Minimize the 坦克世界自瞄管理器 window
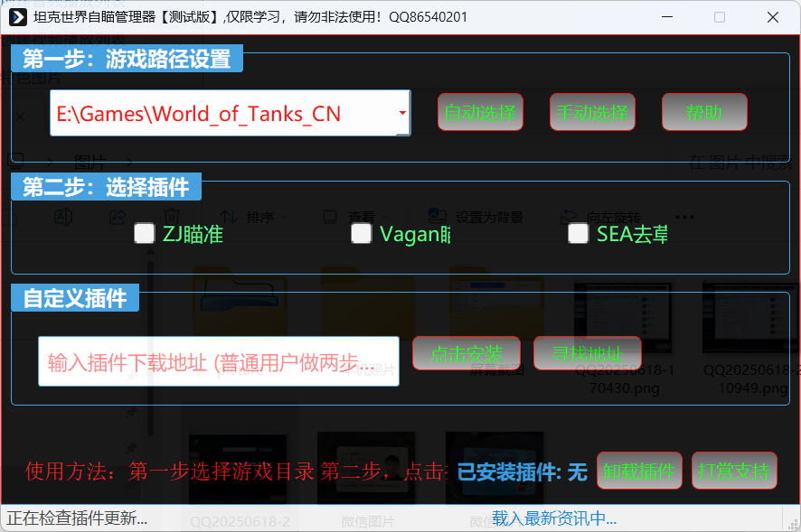 point(666,17)
